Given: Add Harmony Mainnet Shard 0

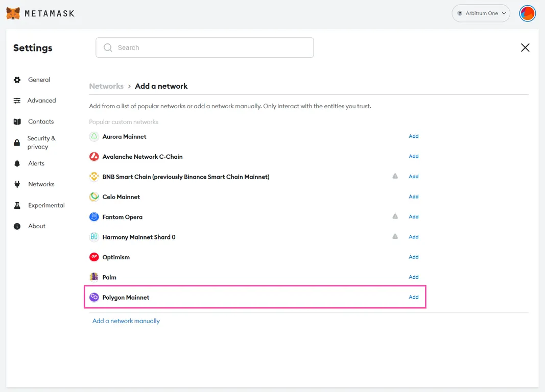Looking at the screenshot, I should pos(413,237).
